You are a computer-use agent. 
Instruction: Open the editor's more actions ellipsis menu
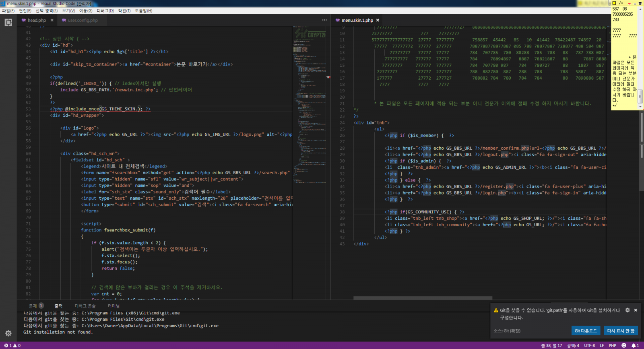(324, 20)
